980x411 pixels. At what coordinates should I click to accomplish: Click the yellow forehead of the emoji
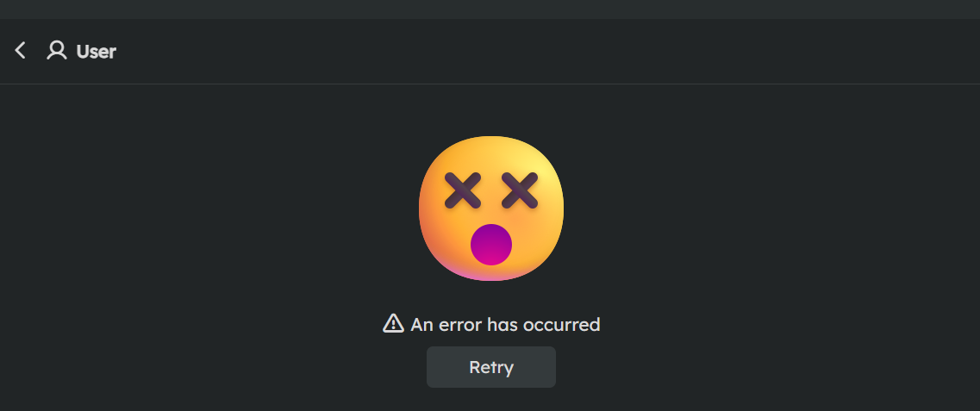click(x=491, y=155)
